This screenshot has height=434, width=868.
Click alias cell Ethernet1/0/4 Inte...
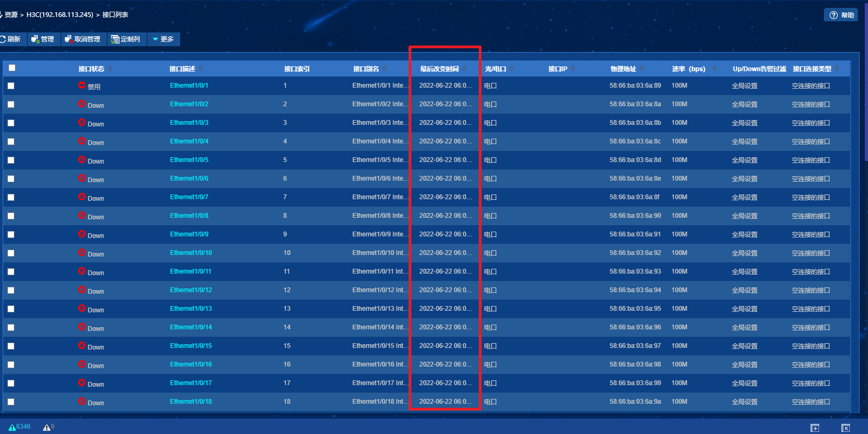point(380,141)
